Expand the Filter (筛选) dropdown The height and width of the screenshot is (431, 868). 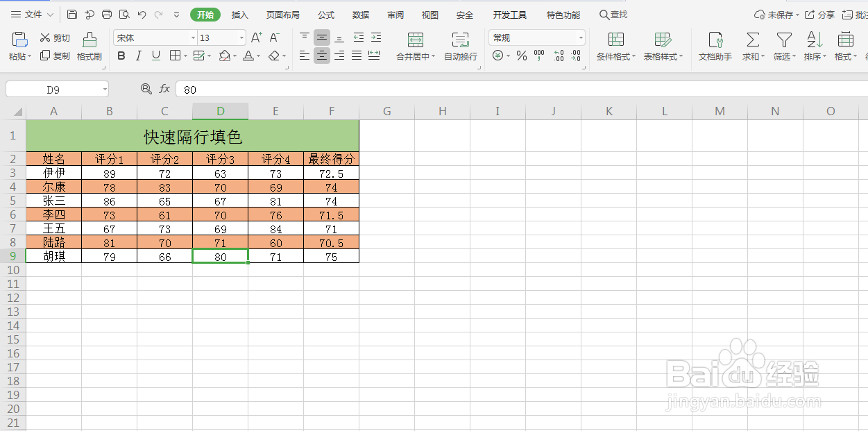(x=794, y=57)
